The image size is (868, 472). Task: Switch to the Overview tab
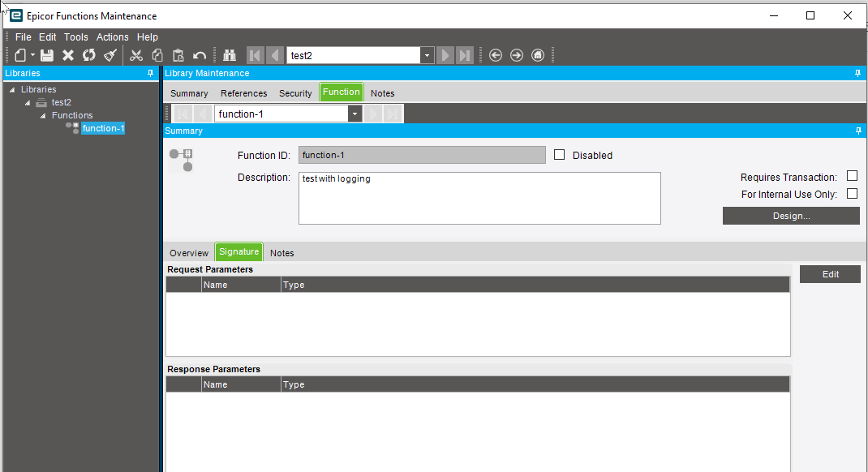point(189,253)
